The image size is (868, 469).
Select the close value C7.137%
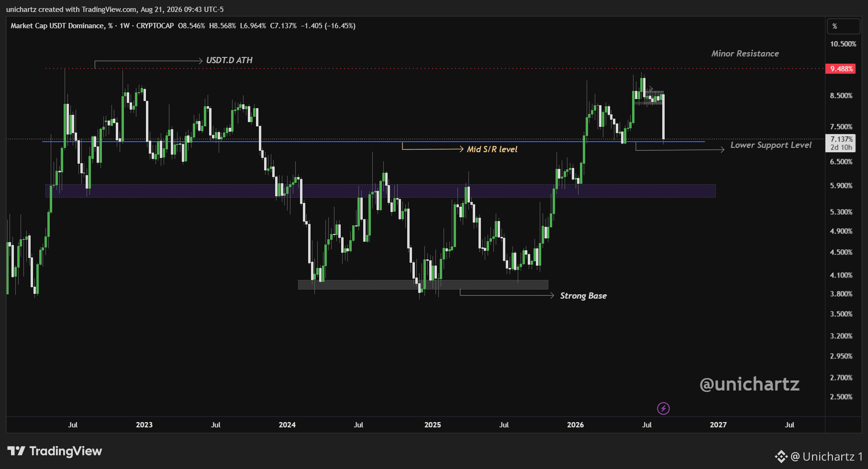pos(283,26)
